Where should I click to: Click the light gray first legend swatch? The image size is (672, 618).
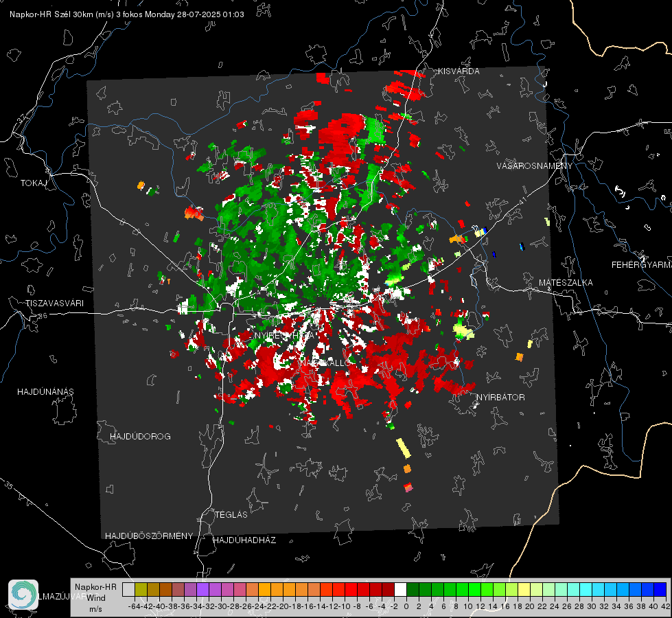(x=128, y=590)
